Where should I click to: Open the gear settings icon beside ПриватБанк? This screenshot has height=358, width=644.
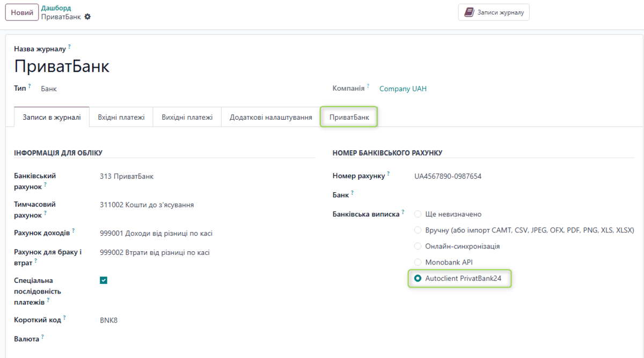[x=87, y=17]
